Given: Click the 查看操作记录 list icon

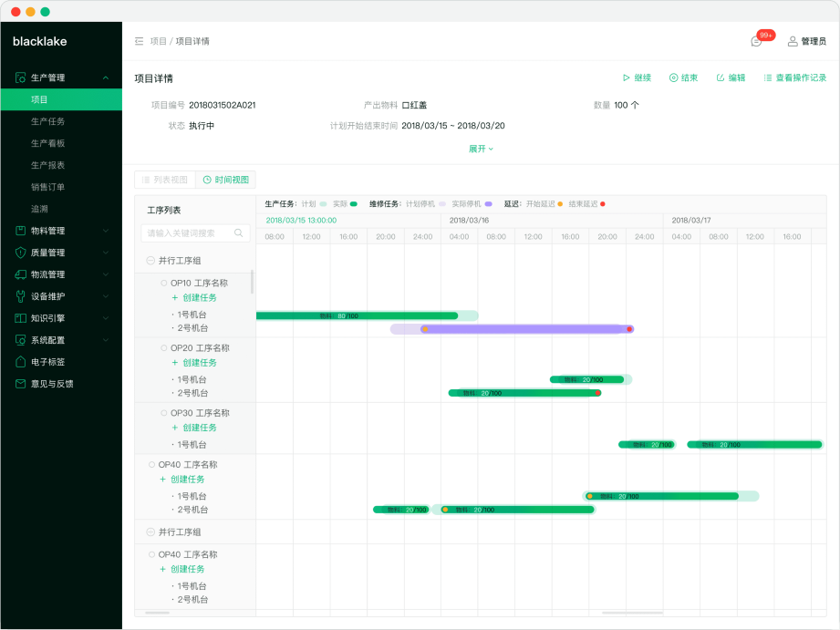Looking at the screenshot, I should point(768,77).
